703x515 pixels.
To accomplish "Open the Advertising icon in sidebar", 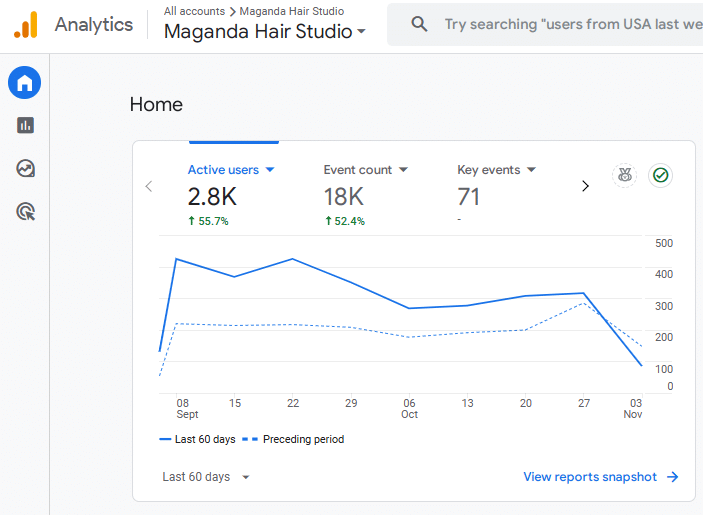I will pos(26,212).
